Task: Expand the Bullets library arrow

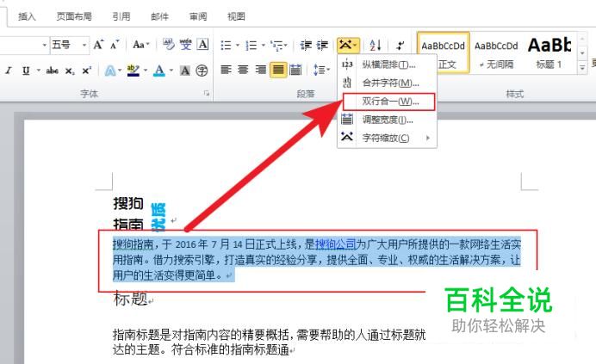Action: [x=238, y=46]
